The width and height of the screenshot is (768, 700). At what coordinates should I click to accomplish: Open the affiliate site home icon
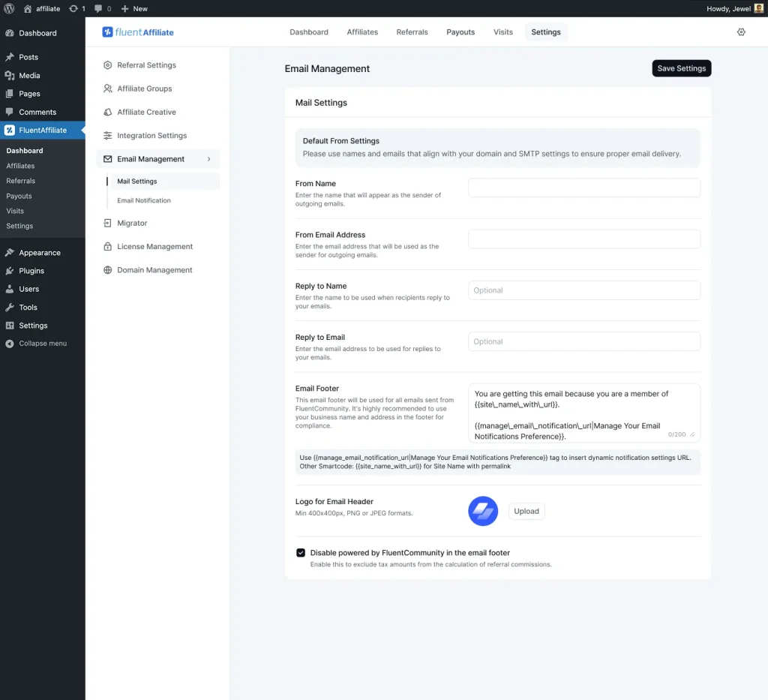point(28,8)
